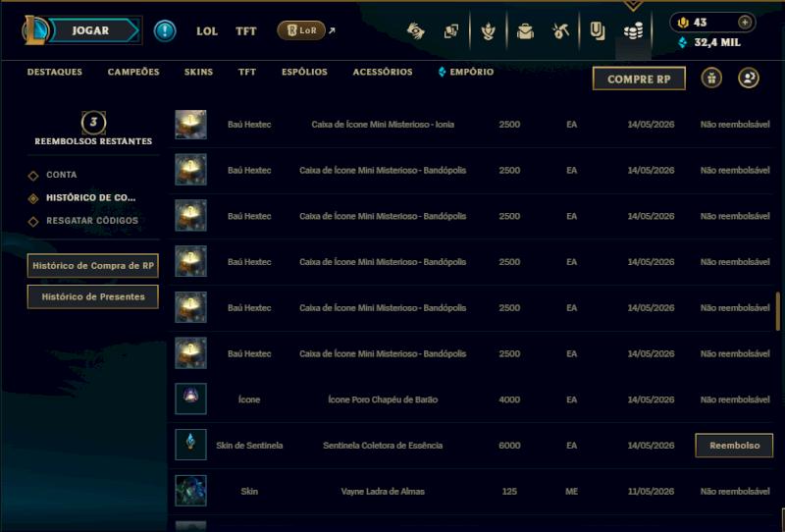785x532 pixels.
Task: Click the purchase history scrollbar thumb
Action: (777, 311)
